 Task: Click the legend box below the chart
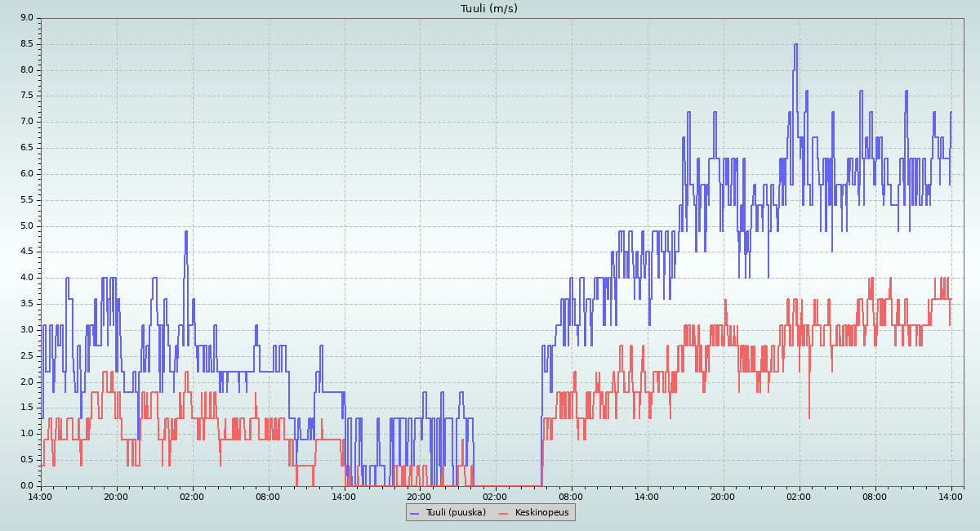click(490, 512)
